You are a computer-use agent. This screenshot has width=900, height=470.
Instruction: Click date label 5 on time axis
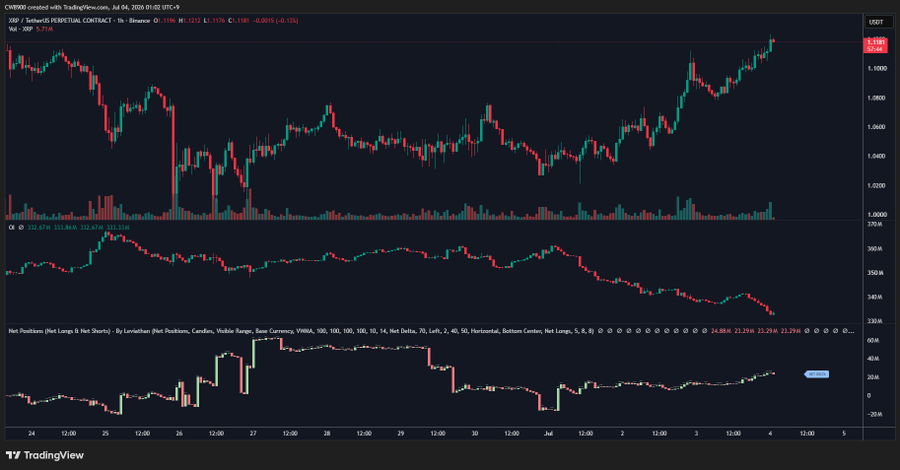tap(844, 433)
